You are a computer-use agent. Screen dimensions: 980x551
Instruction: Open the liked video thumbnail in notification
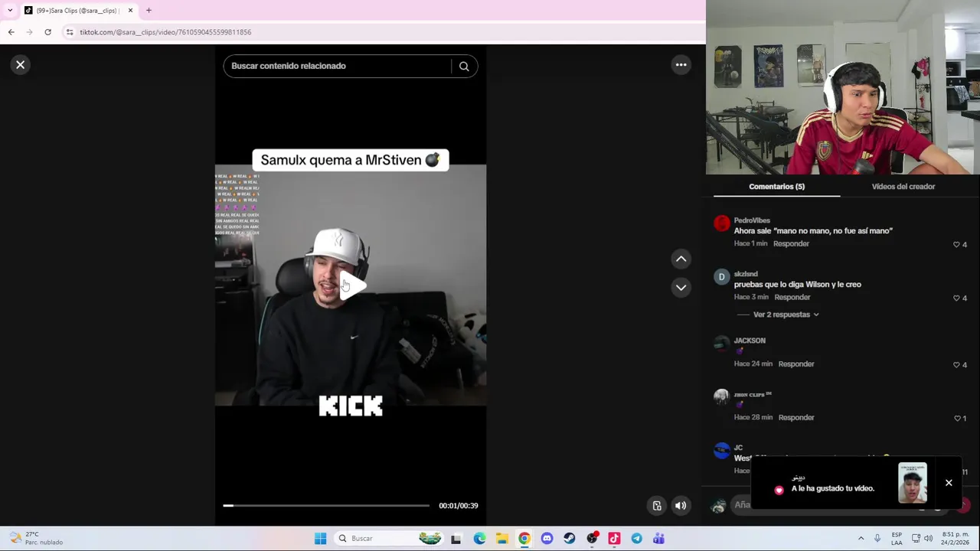[913, 483]
